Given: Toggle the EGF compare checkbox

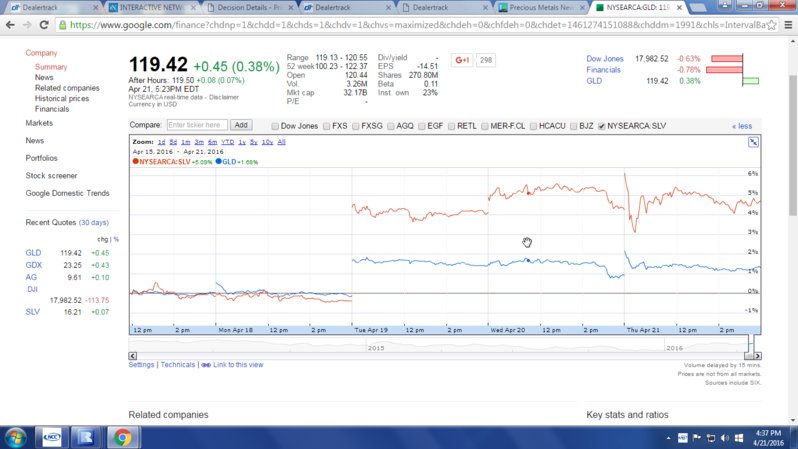Looking at the screenshot, I should pyautogui.click(x=421, y=126).
